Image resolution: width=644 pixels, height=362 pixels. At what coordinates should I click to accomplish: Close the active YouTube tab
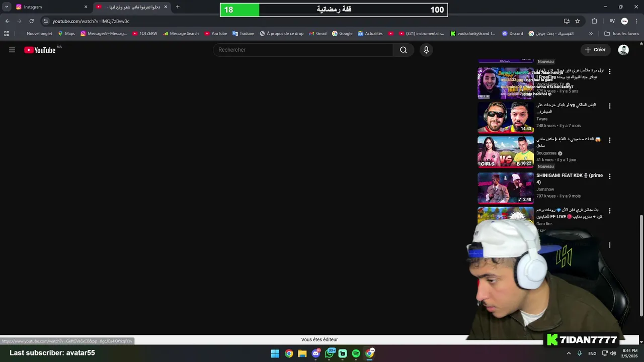click(166, 7)
